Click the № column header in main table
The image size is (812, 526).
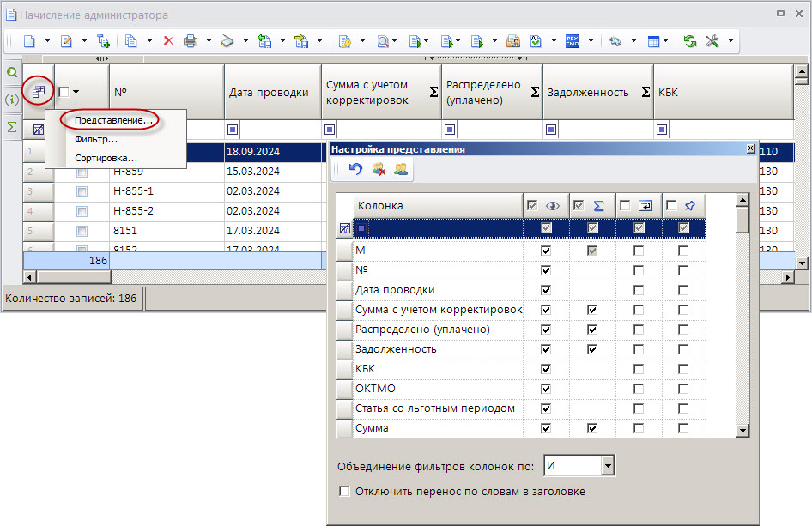click(167, 92)
